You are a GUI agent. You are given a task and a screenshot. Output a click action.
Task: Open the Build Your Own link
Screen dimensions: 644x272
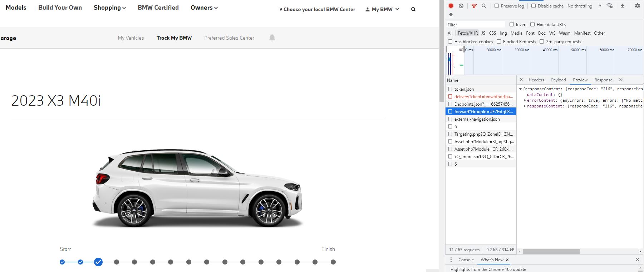(60, 7)
